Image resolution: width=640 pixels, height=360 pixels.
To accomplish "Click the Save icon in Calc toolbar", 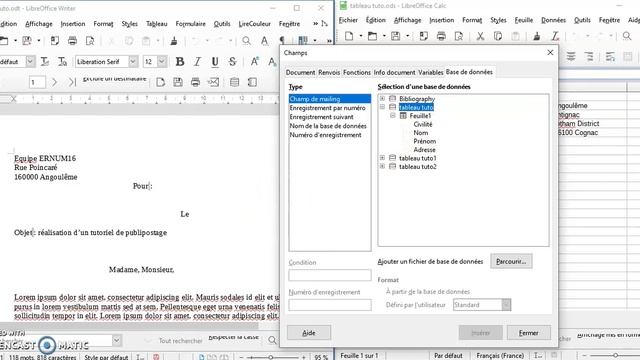I will (x=396, y=36).
